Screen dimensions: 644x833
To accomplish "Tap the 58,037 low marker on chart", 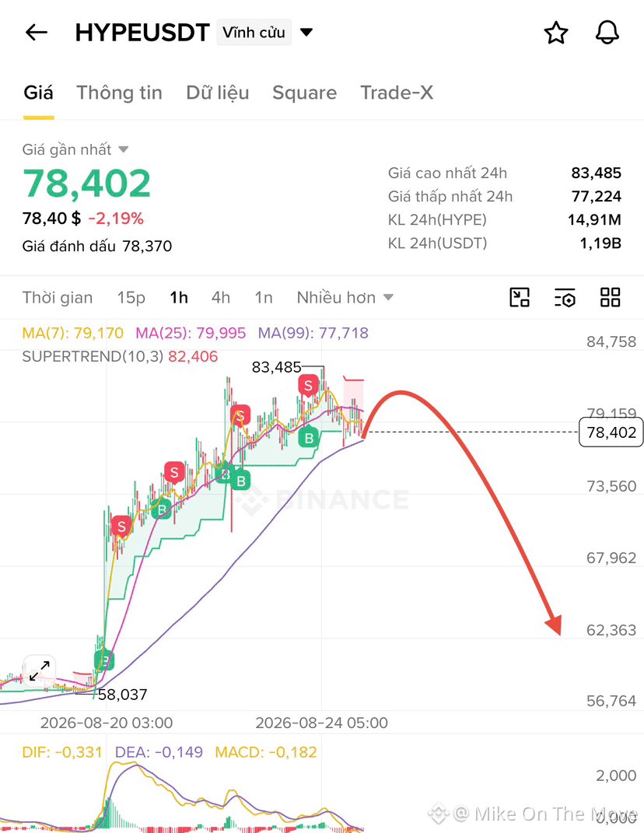I will click(123, 695).
